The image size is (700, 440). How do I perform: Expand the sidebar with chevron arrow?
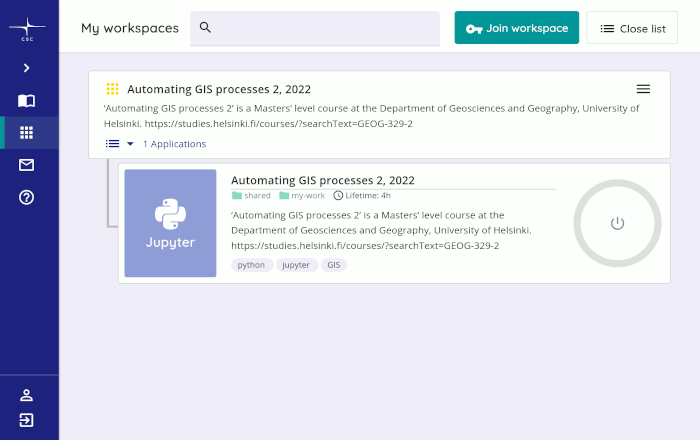pos(26,68)
